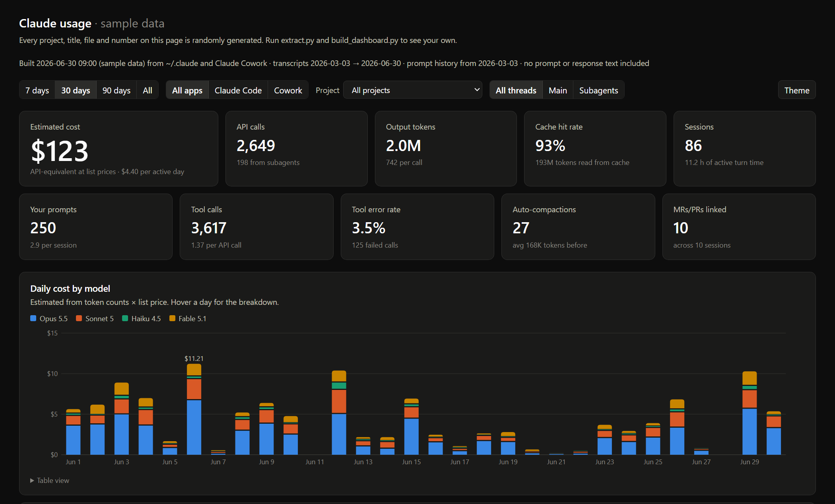Viewport: 835px width, 504px height.
Task: Click the 11.2 h of active turn time text
Action: click(x=724, y=163)
